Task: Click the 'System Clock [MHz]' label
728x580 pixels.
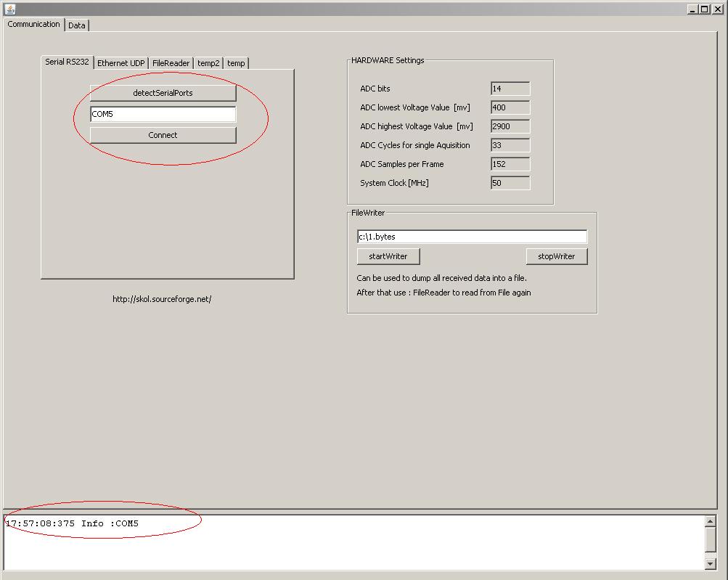Action: tap(394, 183)
